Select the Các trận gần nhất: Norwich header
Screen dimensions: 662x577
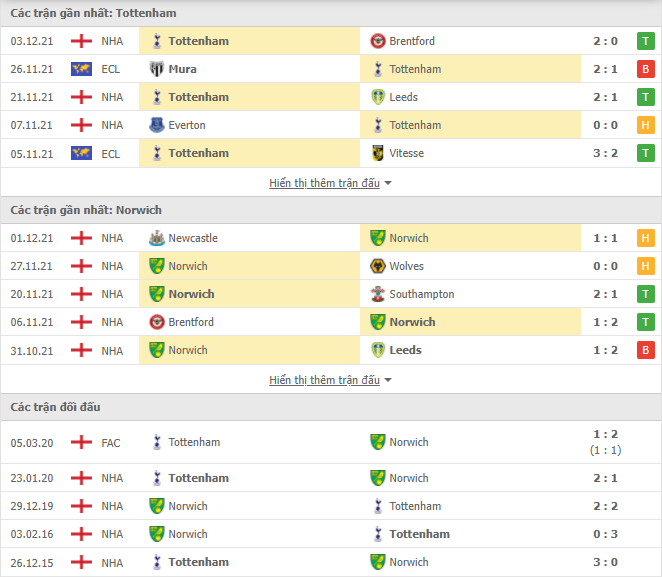tap(86, 210)
